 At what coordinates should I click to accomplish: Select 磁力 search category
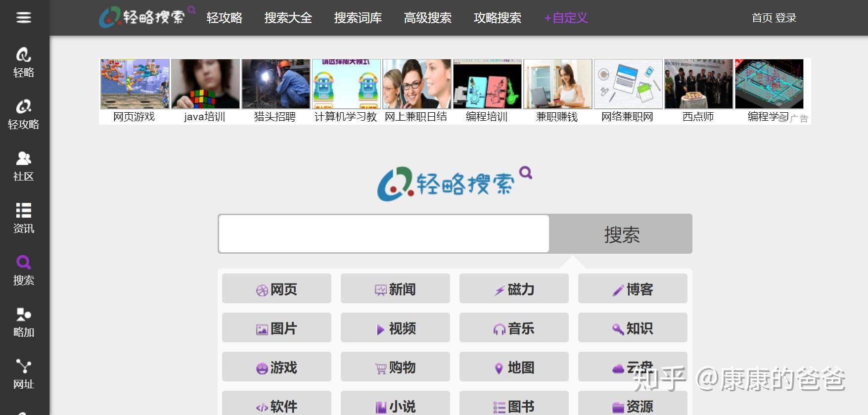[514, 288]
